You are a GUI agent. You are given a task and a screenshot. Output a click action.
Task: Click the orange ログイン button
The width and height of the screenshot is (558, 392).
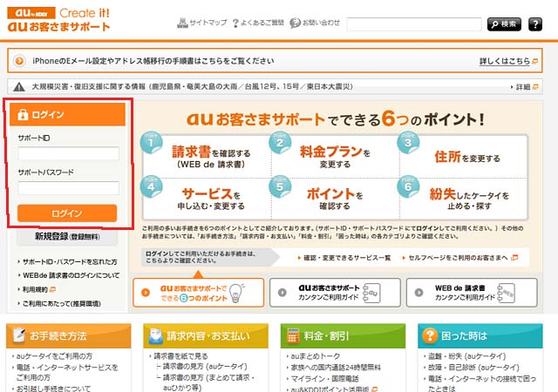click(x=67, y=213)
